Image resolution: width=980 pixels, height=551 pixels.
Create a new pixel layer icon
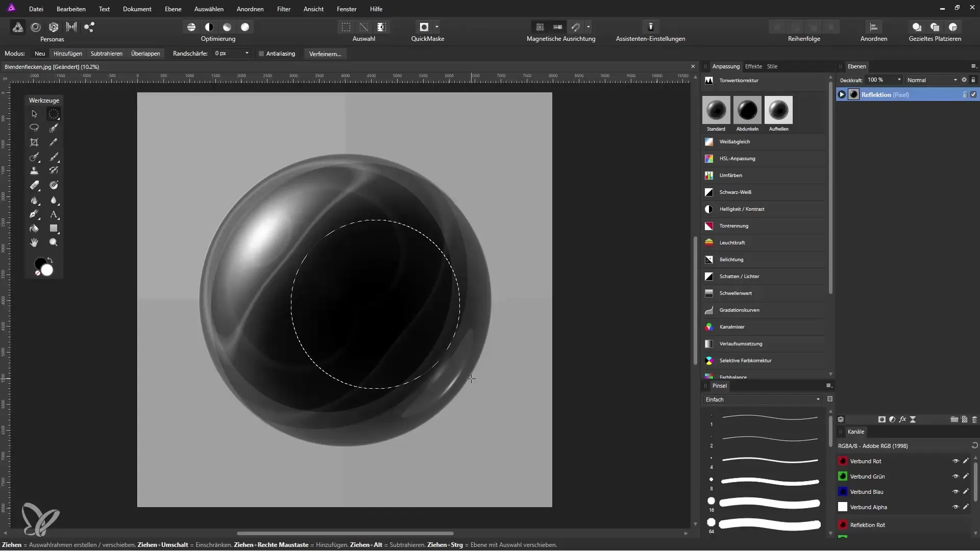pos(964,419)
